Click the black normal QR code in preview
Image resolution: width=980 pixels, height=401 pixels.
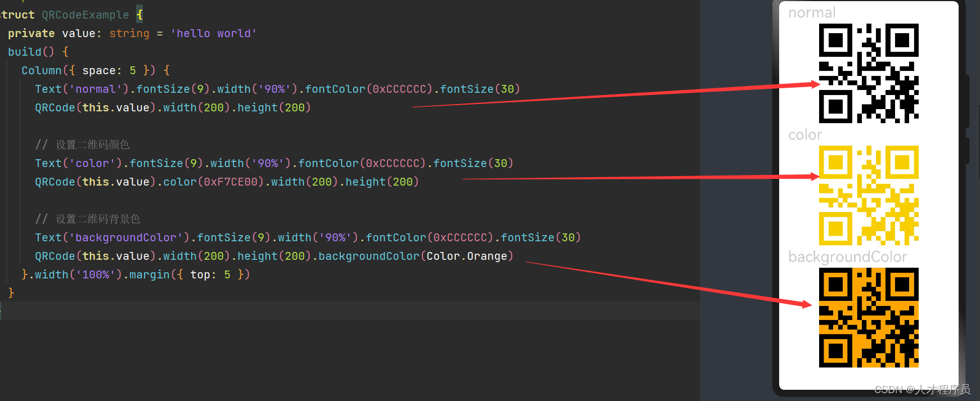pyautogui.click(x=869, y=73)
